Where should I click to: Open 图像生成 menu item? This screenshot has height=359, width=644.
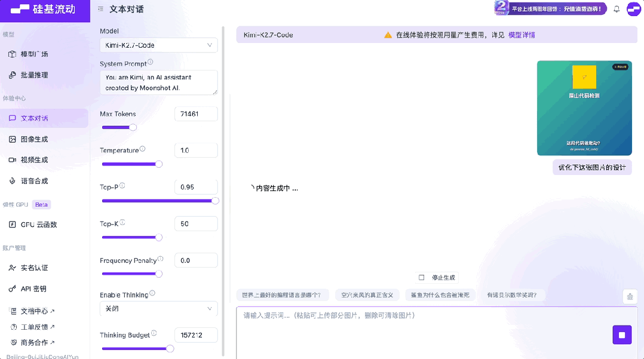pos(44,139)
